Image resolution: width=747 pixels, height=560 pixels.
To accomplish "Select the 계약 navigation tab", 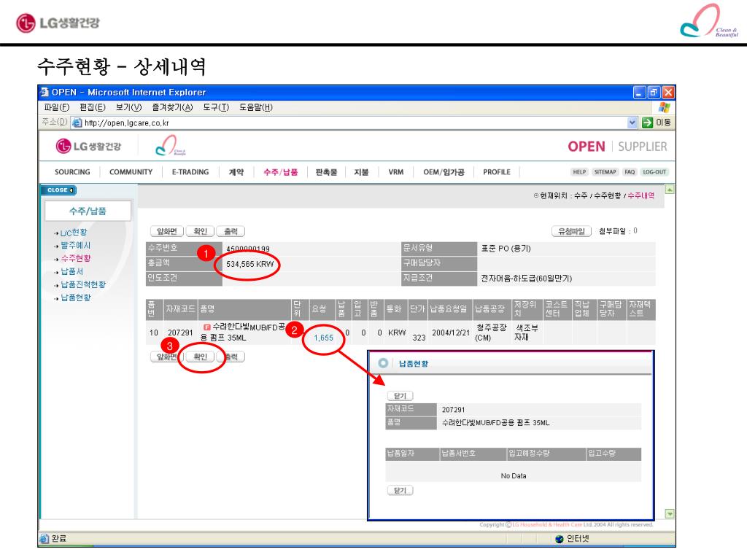I will point(236,172).
